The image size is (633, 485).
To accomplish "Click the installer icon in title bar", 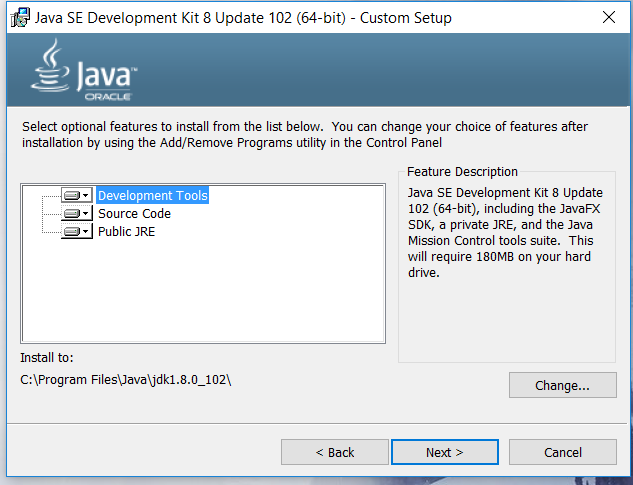I will tap(20, 18).
